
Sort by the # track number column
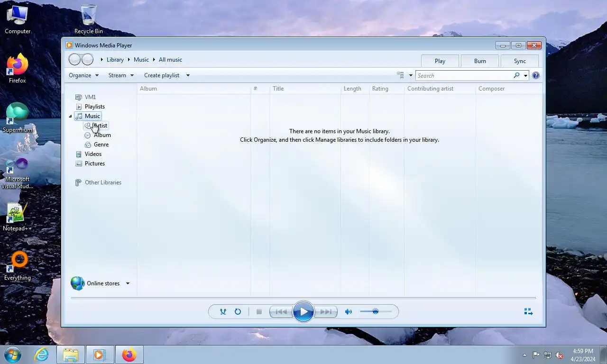(260, 89)
